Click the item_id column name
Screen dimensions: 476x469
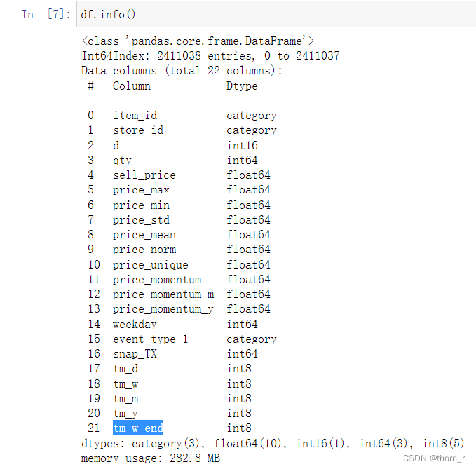pyautogui.click(x=135, y=116)
